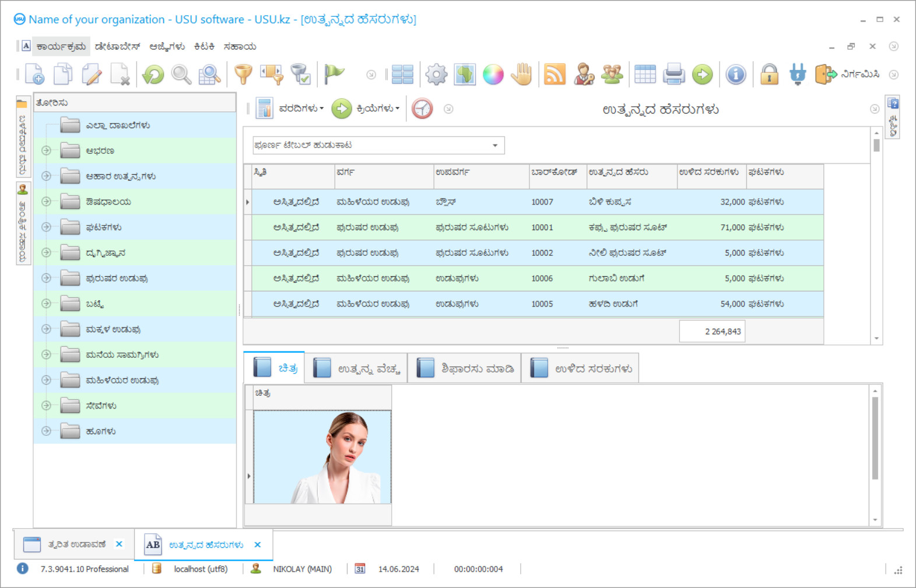Expand the ಆಭರಣ folder tree node
916x588 pixels.
(46, 150)
